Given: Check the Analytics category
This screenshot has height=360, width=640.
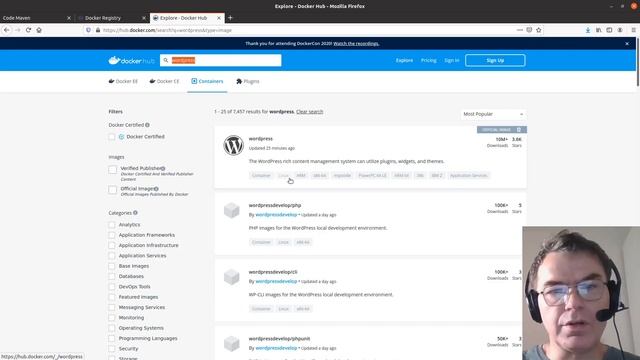Looking at the screenshot, I should [x=112, y=225].
